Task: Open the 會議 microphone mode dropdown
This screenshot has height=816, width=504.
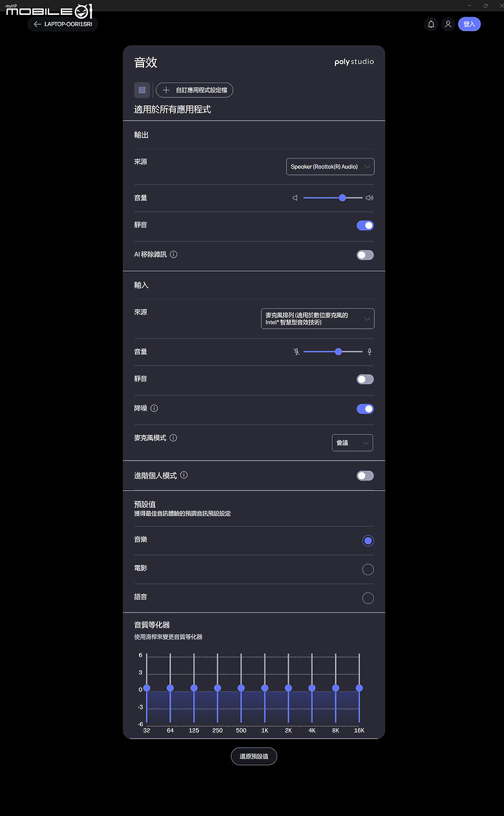Action: [352, 443]
